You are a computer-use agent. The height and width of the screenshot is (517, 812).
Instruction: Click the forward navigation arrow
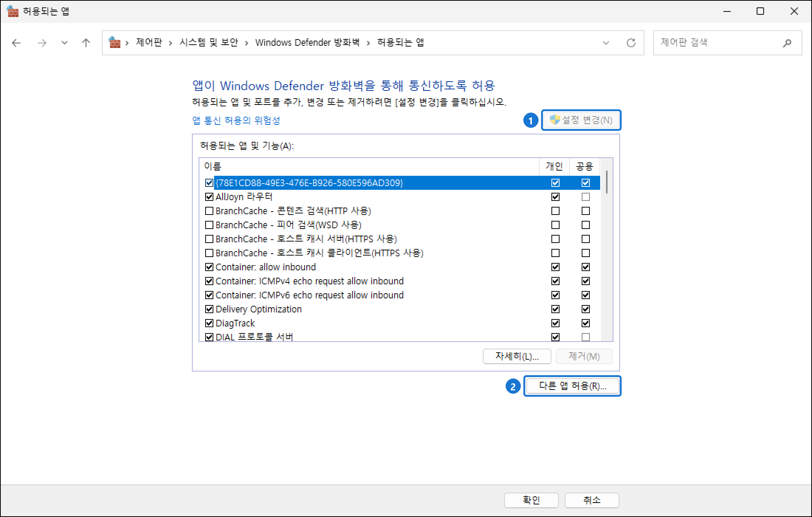(x=42, y=43)
